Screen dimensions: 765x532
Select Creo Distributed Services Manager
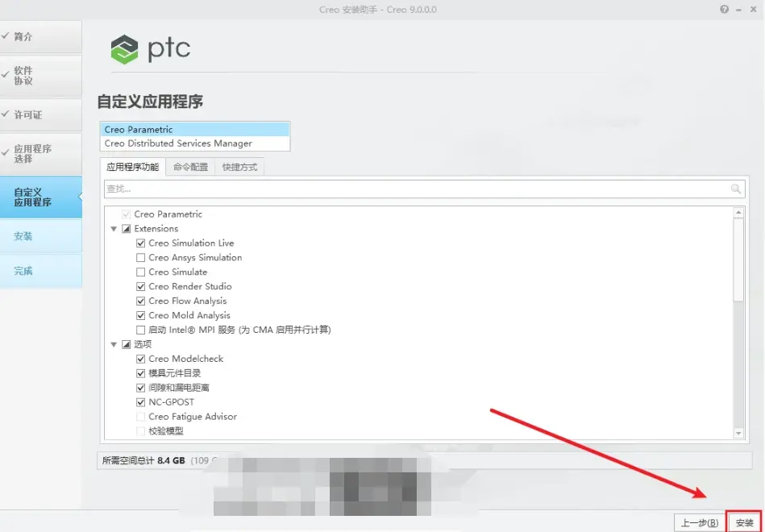[x=194, y=143]
